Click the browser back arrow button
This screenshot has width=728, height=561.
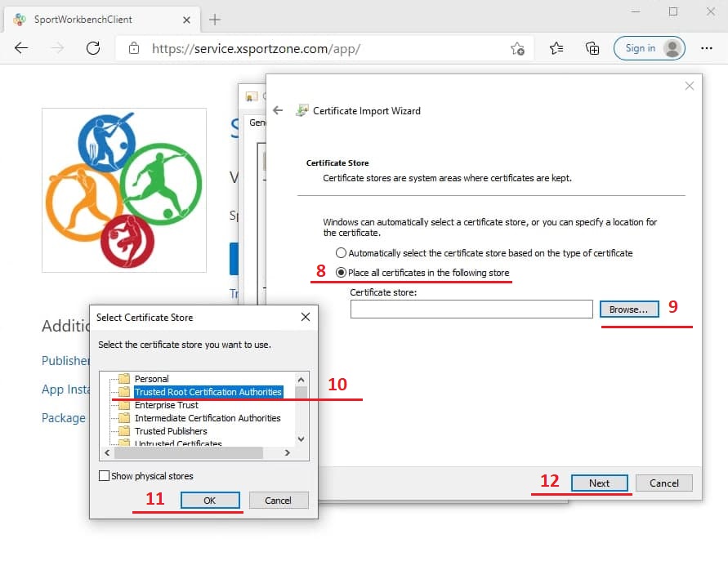click(21, 48)
